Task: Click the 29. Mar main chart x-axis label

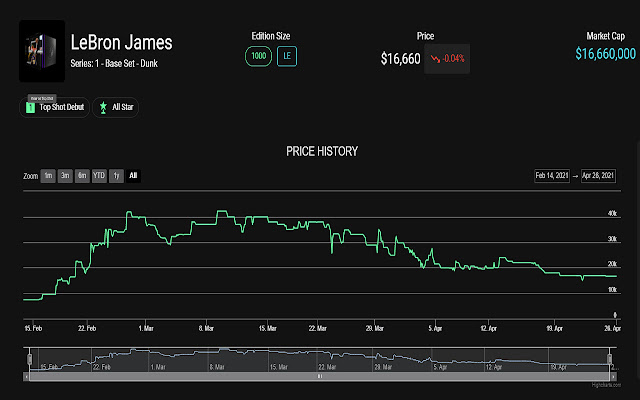Action: tap(375, 328)
